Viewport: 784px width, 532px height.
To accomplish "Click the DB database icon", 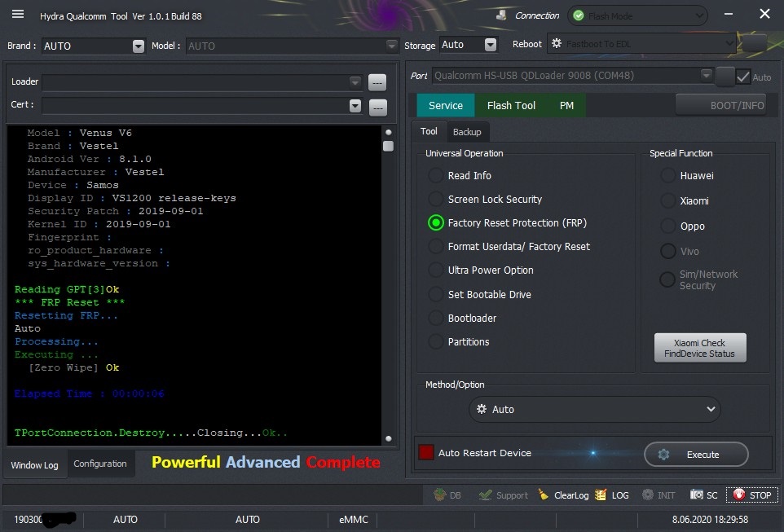I will click(439, 495).
